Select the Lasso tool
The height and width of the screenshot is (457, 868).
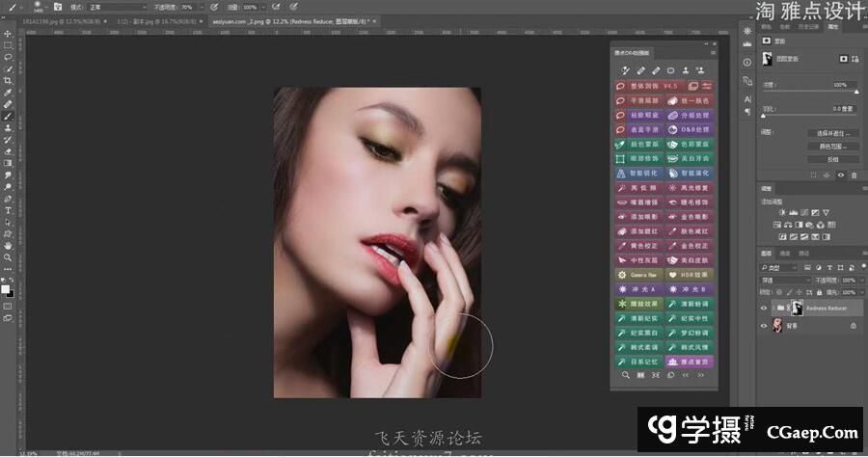[8, 57]
